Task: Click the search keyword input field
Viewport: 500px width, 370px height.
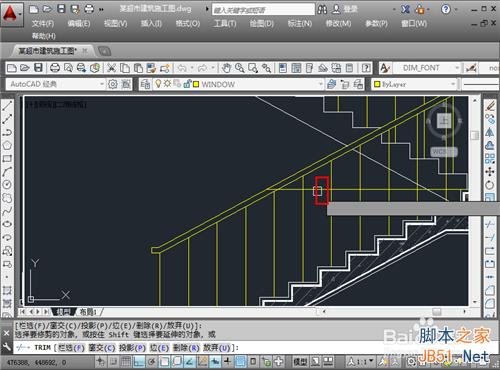Action: pyautogui.click(x=263, y=10)
